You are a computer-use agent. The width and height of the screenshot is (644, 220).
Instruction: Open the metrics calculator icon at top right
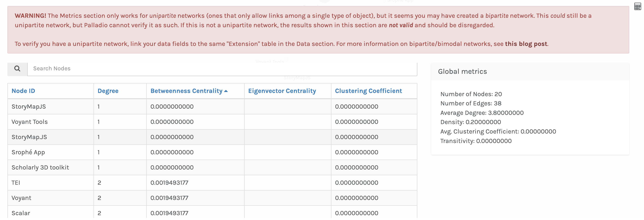[x=637, y=7]
